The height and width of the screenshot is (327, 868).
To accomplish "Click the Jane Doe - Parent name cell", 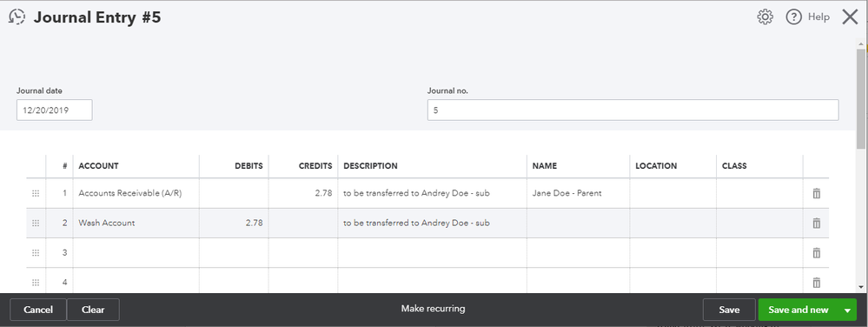I will [x=578, y=193].
